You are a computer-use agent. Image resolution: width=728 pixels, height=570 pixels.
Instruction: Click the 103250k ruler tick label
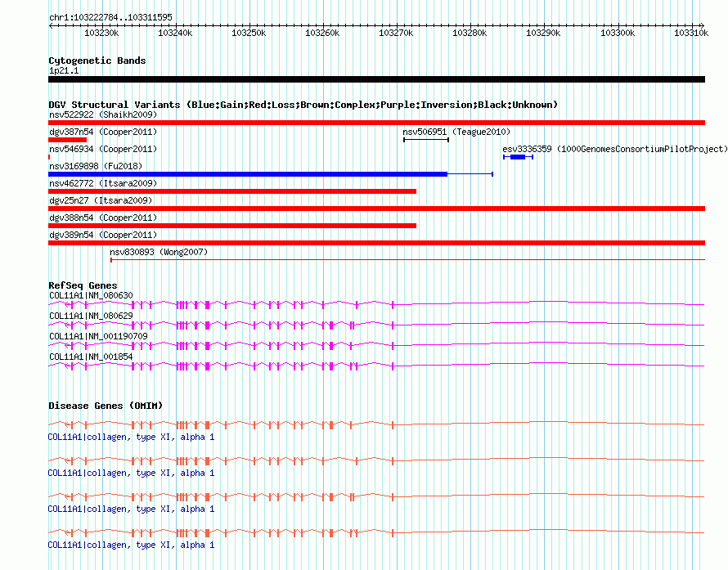pos(249,33)
